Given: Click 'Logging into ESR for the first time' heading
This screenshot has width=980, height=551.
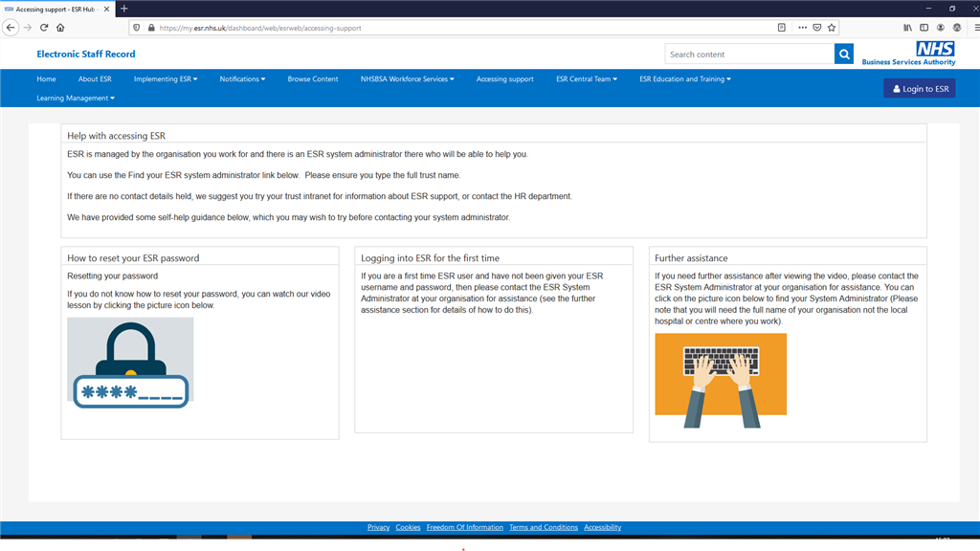Looking at the screenshot, I should [x=430, y=258].
